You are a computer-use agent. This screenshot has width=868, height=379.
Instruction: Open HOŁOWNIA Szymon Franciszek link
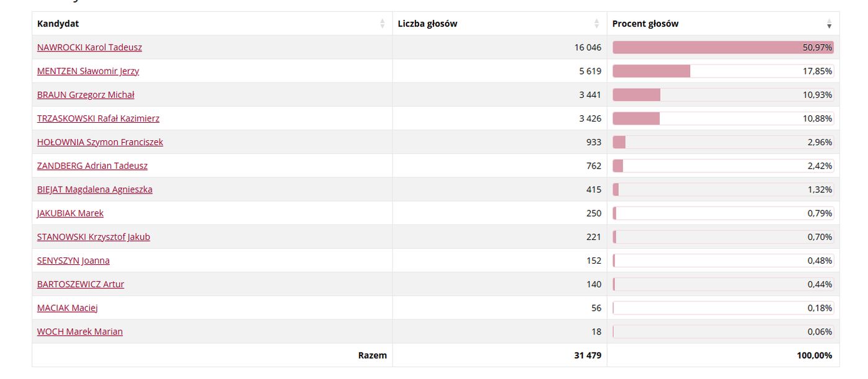[x=100, y=142]
